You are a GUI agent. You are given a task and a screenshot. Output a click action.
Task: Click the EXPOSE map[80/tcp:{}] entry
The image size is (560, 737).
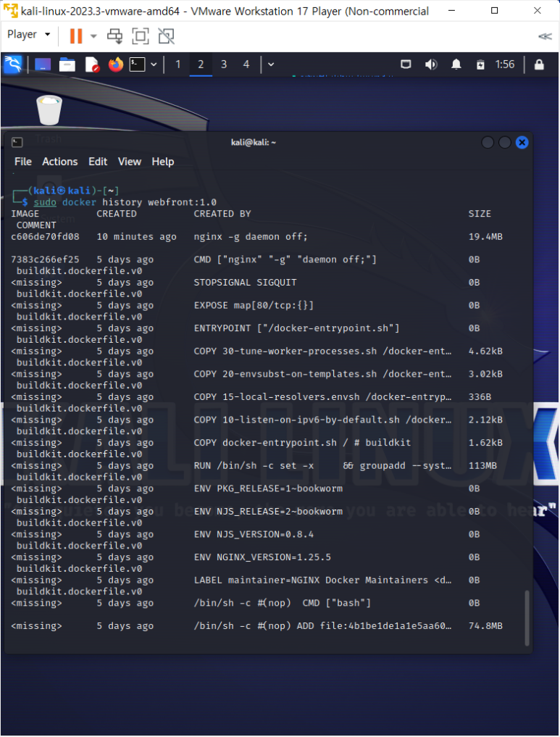(254, 306)
